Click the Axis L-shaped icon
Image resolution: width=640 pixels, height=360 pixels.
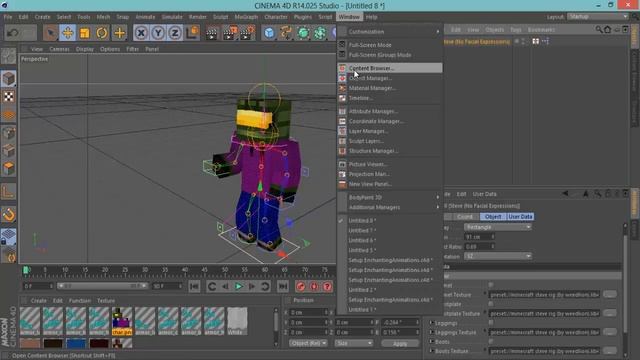(9, 191)
